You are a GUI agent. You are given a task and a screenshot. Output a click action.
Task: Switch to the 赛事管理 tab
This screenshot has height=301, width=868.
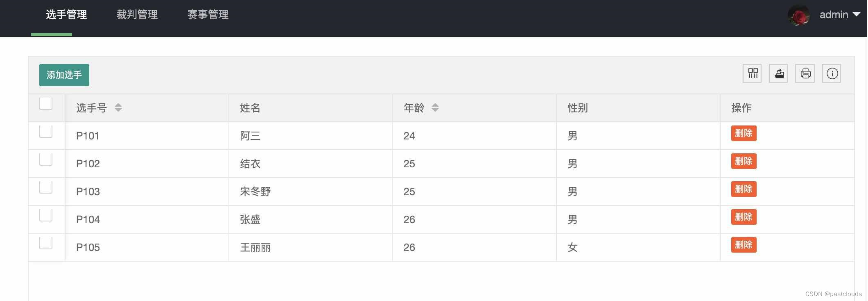pos(208,14)
